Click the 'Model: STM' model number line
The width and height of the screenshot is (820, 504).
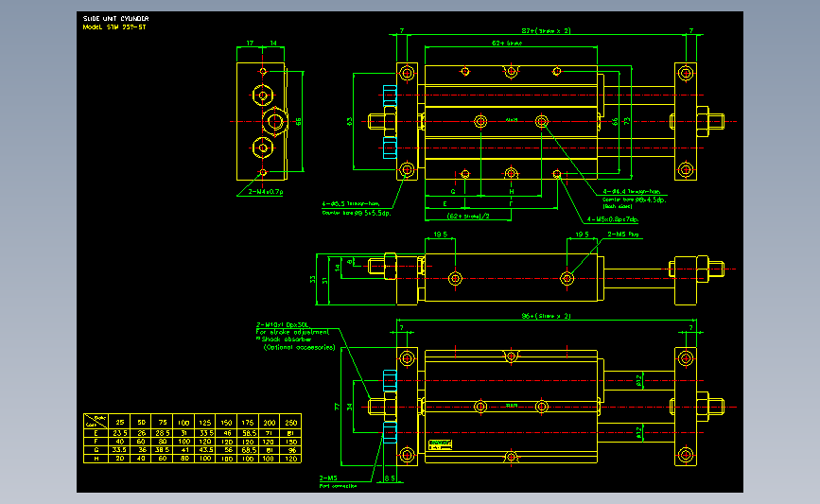(x=114, y=27)
